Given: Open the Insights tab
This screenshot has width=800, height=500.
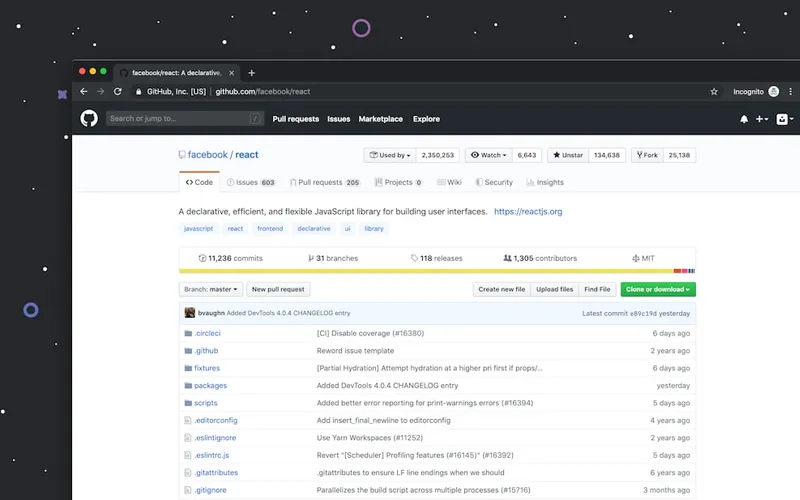Looking at the screenshot, I should coord(545,182).
